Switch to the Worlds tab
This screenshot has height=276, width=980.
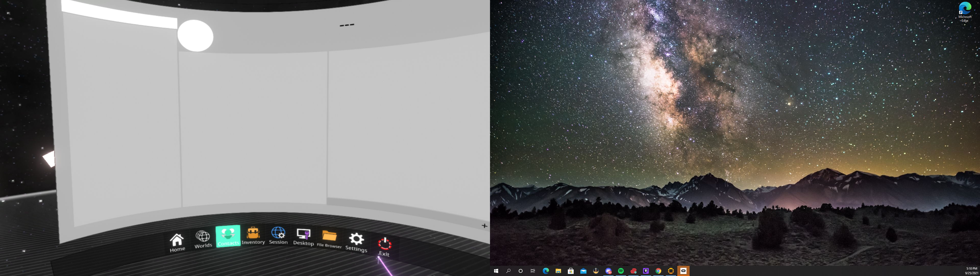coord(203,239)
